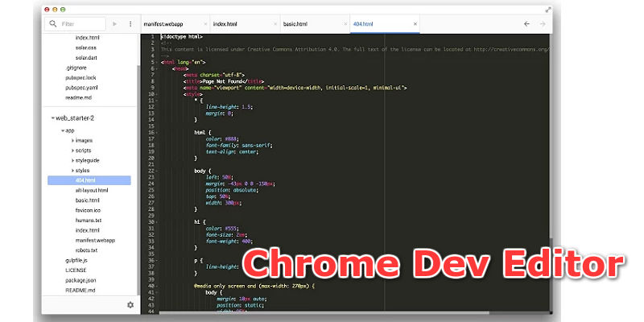Fold the style block at line 10
This screenshot has height=322, width=644.
(x=157, y=94)
